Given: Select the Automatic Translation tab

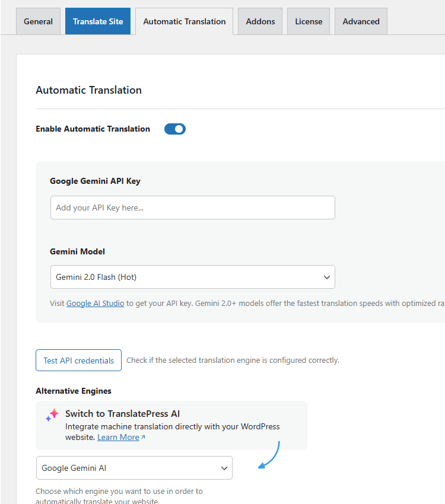Looking at the screenshot, I should [x=184, y=21].
